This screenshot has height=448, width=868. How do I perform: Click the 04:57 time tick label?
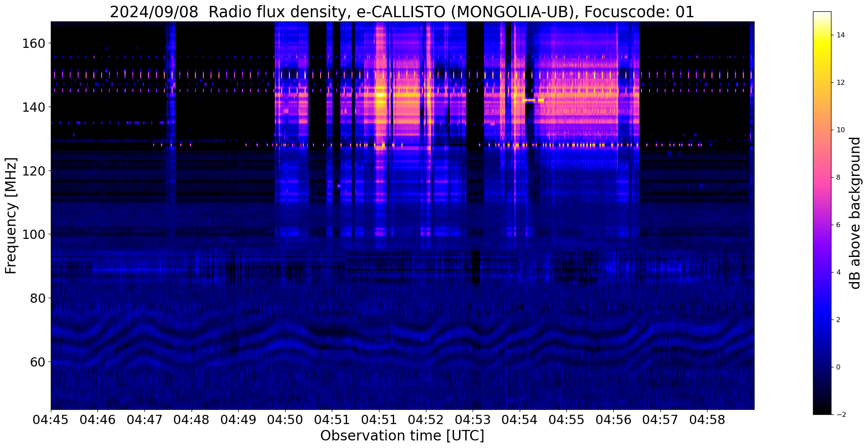point(660,420)
